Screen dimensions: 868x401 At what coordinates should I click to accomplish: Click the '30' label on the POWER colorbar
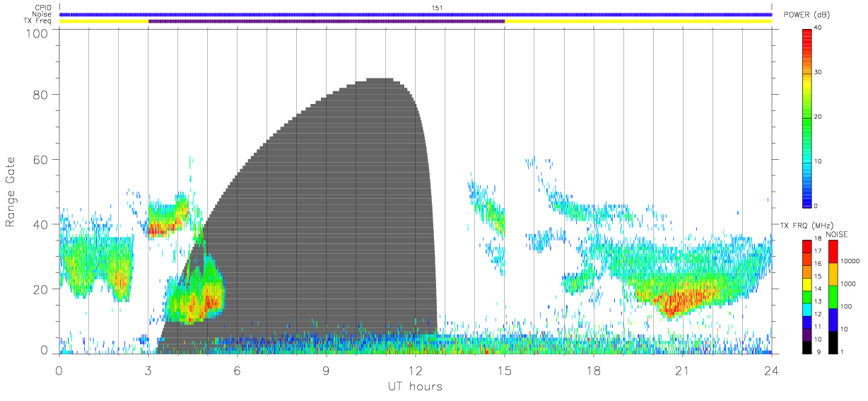[x=819, y=72]
